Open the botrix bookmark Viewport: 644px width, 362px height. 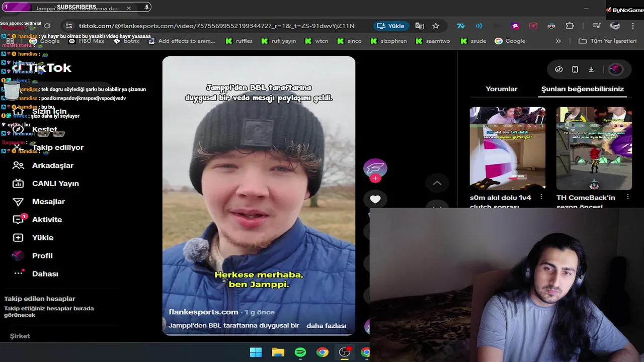126,41
